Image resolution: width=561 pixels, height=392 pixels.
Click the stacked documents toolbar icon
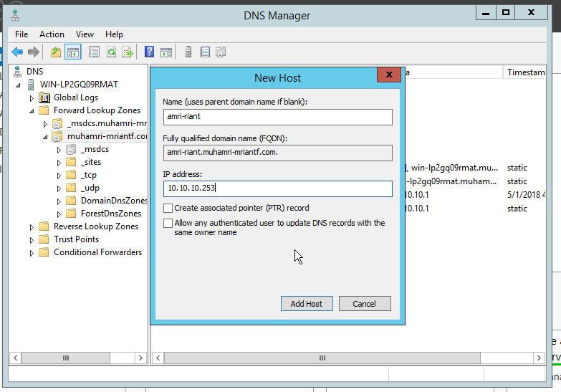click(221, 52)
